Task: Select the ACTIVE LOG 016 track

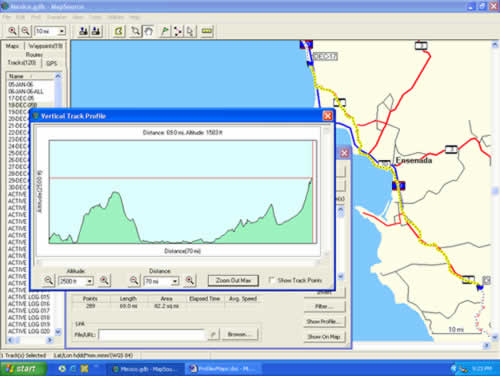Action: pos(29,304)
